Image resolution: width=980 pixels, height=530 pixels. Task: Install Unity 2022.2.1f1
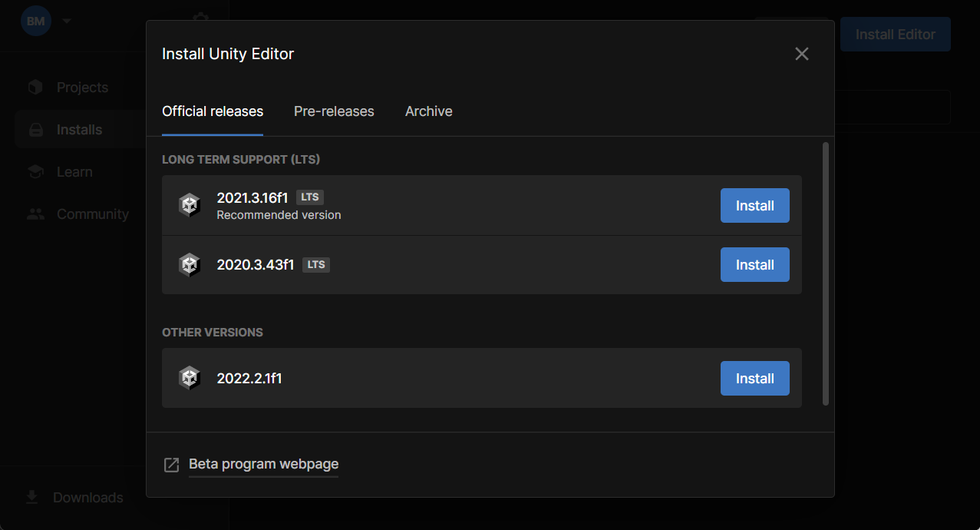click(x=754, y=378)
